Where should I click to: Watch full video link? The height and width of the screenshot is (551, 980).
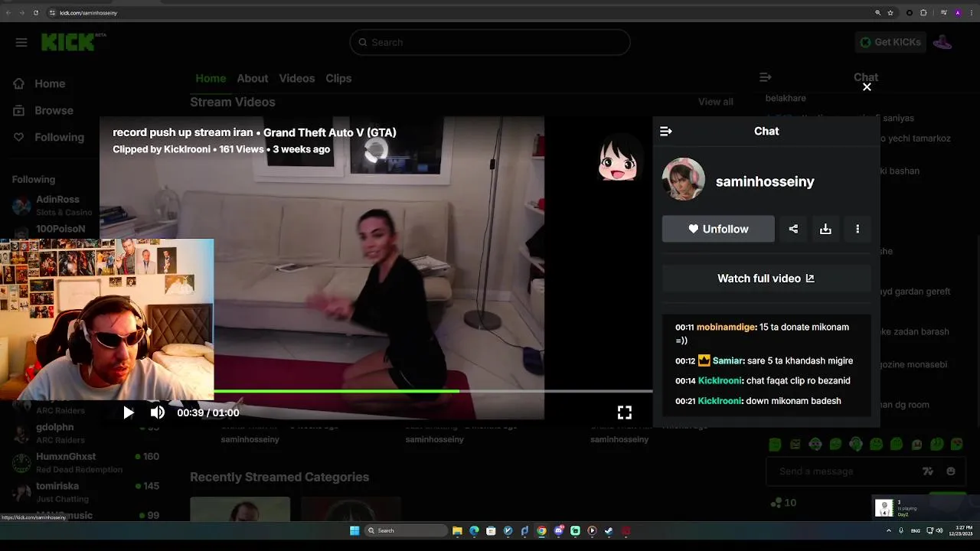(766, 279)
